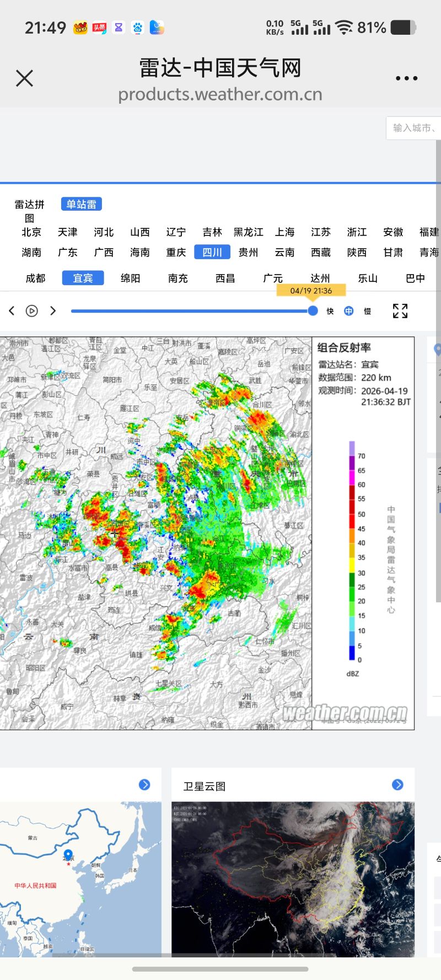
Task: Choose the 西藏 region
Action: [321, 253]
